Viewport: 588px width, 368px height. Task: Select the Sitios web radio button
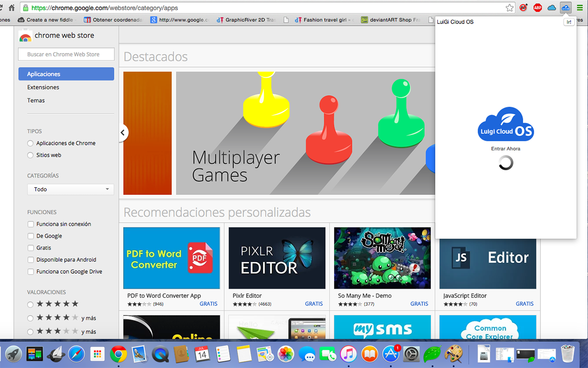[x=30, y=155]
